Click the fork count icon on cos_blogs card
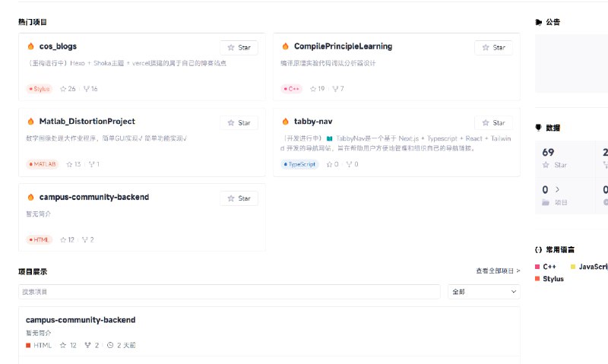This screenshot has height=364, width=608. (x=86, y=89)
